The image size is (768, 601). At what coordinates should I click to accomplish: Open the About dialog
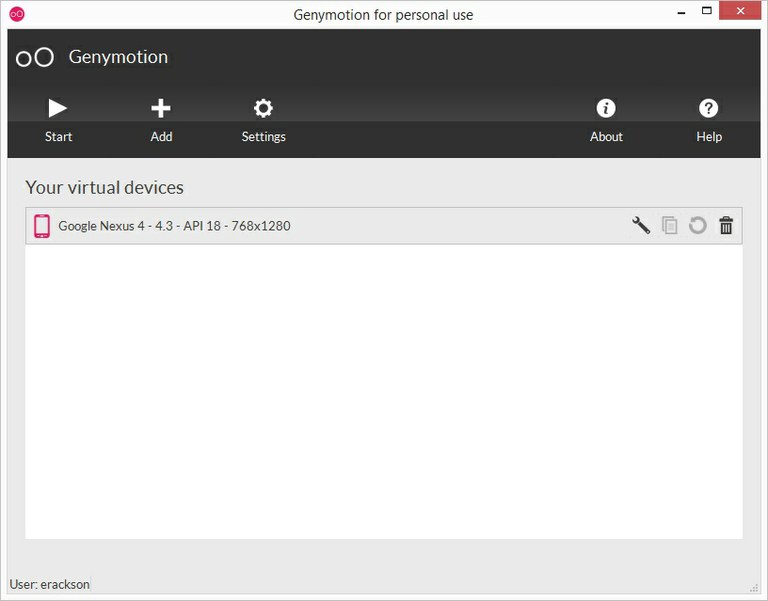[x=606, y=120]
